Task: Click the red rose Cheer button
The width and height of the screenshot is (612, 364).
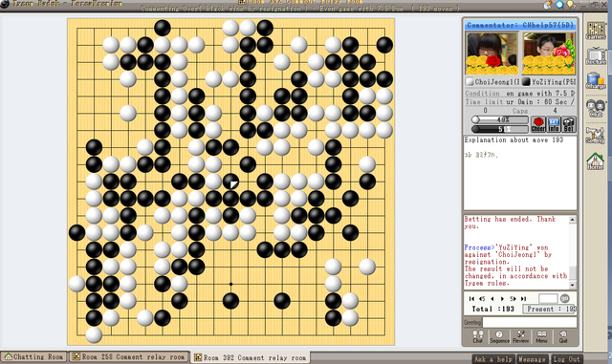Action: tap(537, 124)
